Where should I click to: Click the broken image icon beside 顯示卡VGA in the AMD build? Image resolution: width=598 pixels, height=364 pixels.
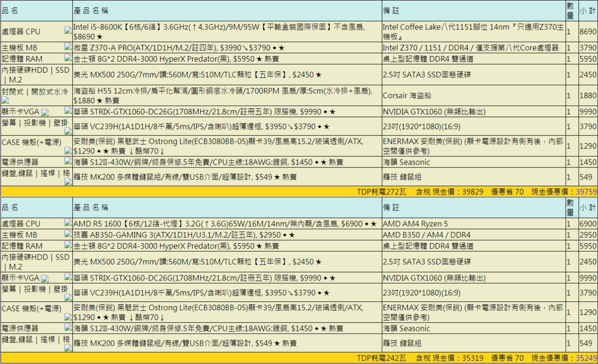click(x=45, y=279)
